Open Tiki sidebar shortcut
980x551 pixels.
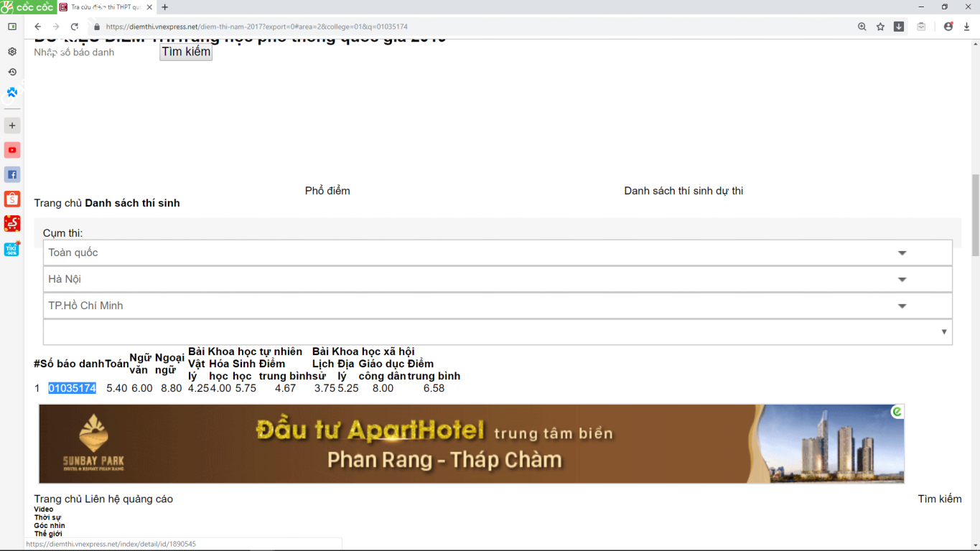12,249
